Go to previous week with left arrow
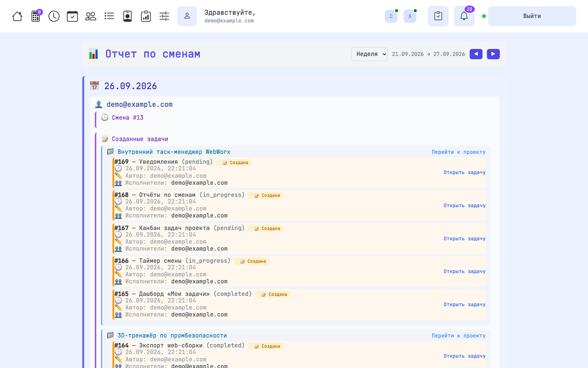This screenshot has height=368, width=588. [476, 54]
